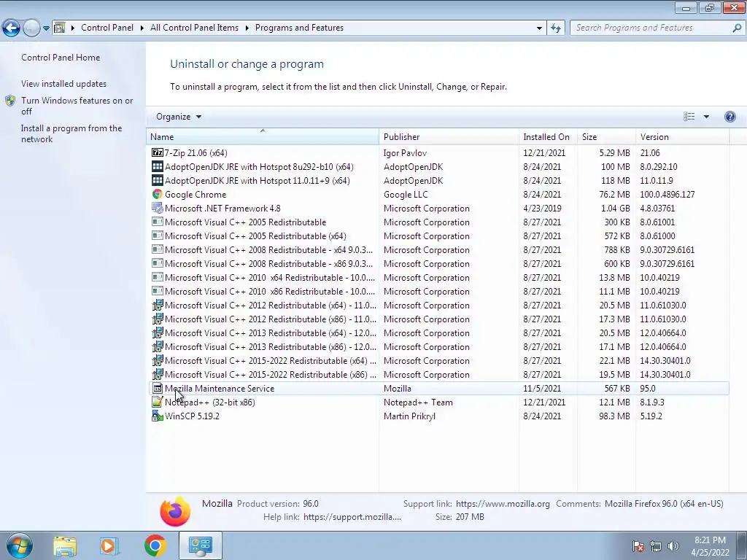The image size is (747, 560).
Task: Click the AdoptOpenJDK 11.0.11+9 icon
Action: pos(158,181)
